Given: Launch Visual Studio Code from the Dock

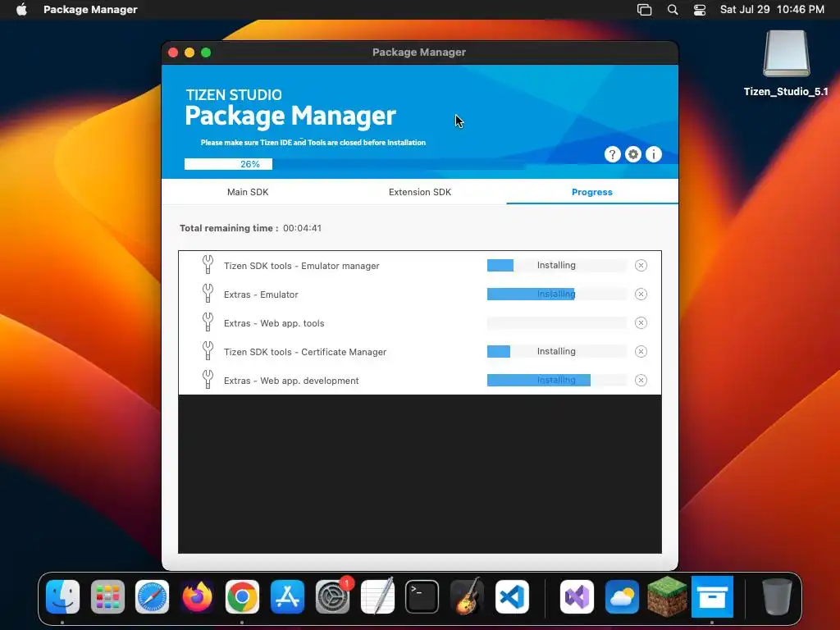Looking at the screenshot, I should [512, 596].
